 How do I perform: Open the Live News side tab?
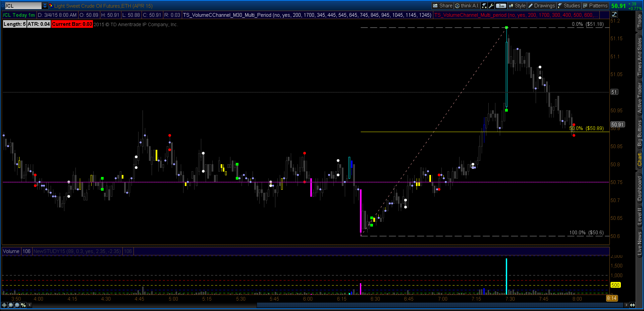tap(640, 243)
